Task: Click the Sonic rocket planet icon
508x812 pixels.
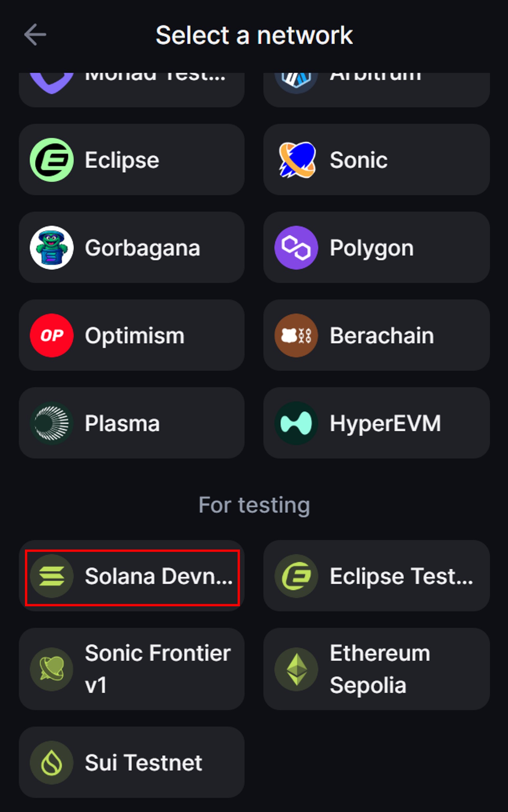Action: [297, 160]
